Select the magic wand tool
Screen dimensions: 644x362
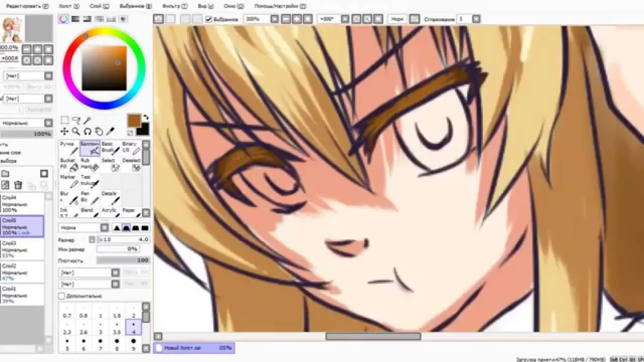coord(87,120)
